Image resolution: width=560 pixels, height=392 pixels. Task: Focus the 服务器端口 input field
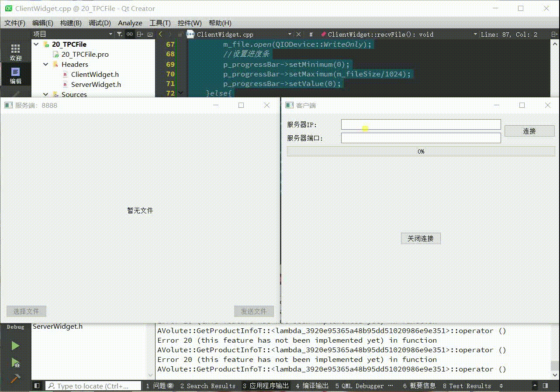(421, 138)
